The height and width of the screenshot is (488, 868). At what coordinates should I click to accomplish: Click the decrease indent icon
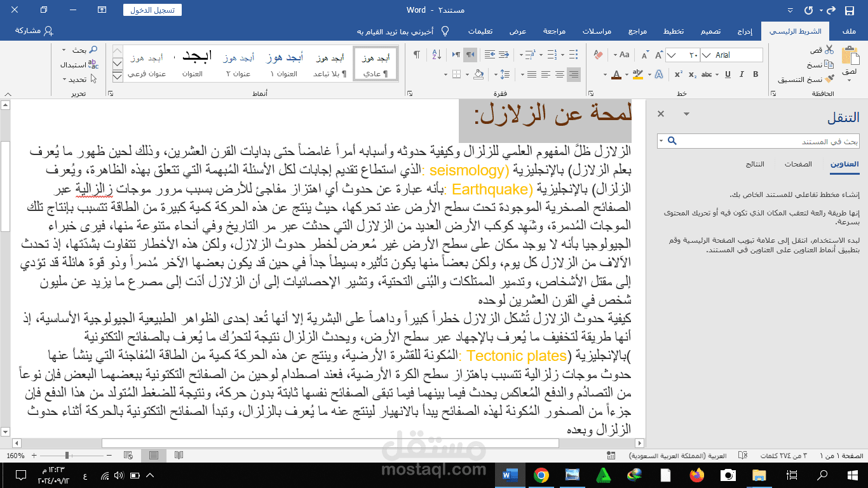point(504,55)
